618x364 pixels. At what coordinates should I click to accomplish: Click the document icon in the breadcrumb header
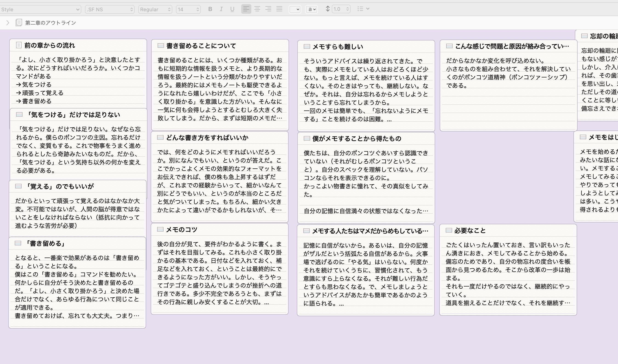point(18,23)
